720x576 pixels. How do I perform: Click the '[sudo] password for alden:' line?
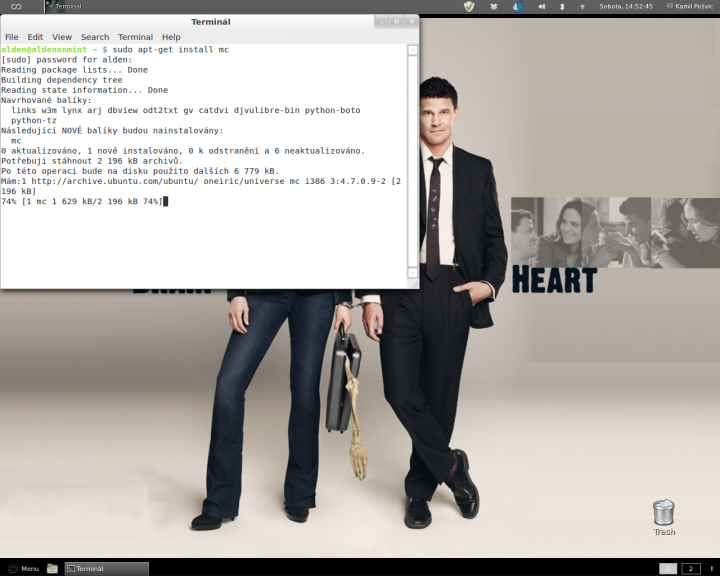[67, 60]
